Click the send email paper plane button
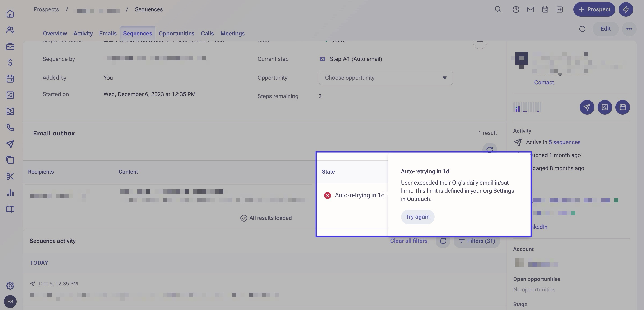Image resolution: width=644 pixels, height=310 pixels. pyautogui.click(x=587, y=107)
